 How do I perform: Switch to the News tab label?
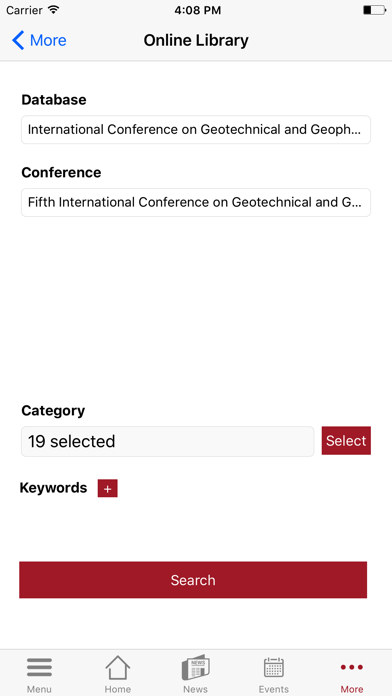195,689
